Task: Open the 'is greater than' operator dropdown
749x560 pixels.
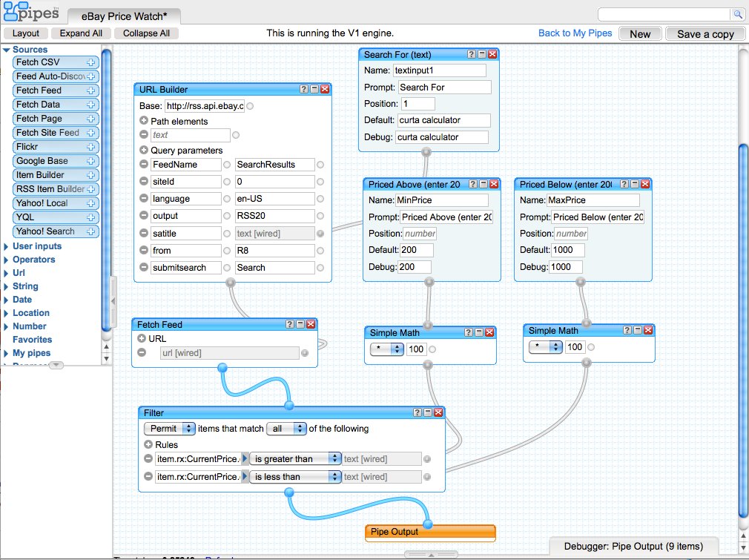Action: pos(295,458)
